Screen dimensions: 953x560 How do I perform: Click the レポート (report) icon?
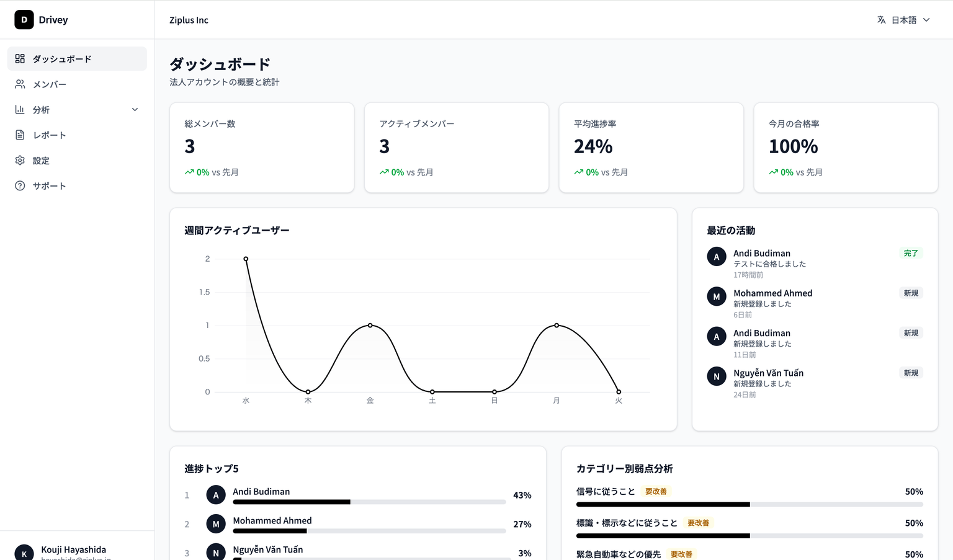tap(19, 135)
